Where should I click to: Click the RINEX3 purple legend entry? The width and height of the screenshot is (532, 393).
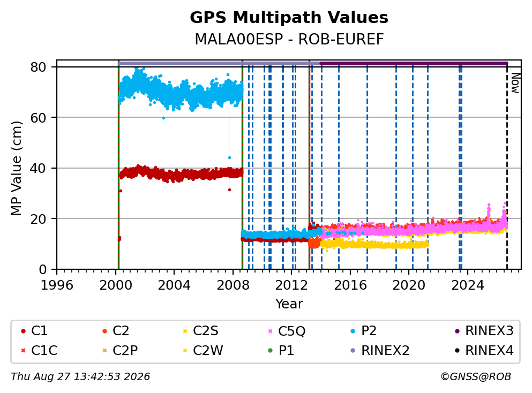pos(484,330)
